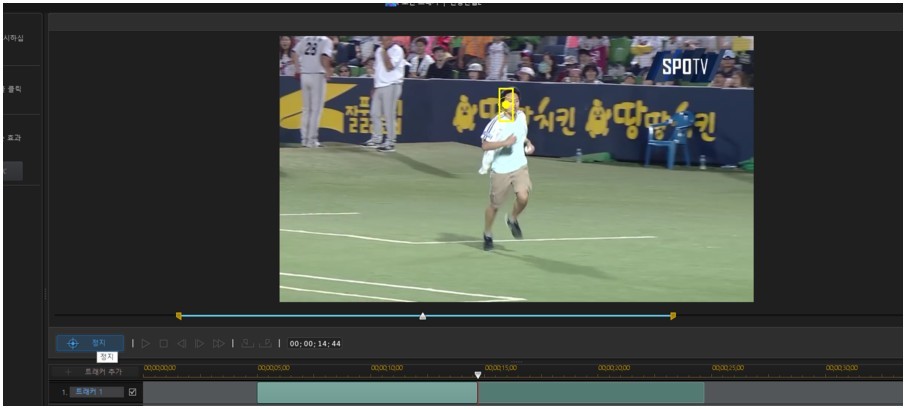Click the square stop playback icon
The image size is (905, 409).
click(x=164, y=344)
